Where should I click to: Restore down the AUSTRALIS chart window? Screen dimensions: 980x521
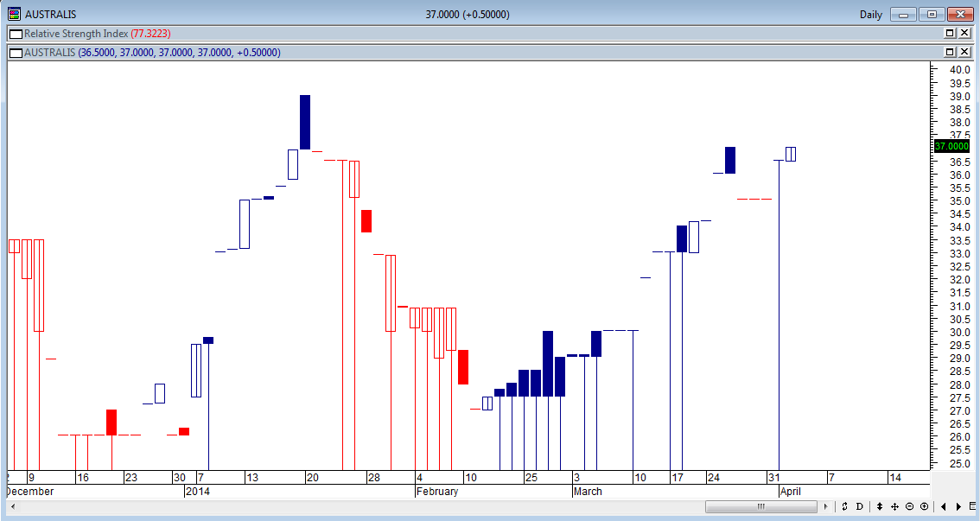point(932,15)
